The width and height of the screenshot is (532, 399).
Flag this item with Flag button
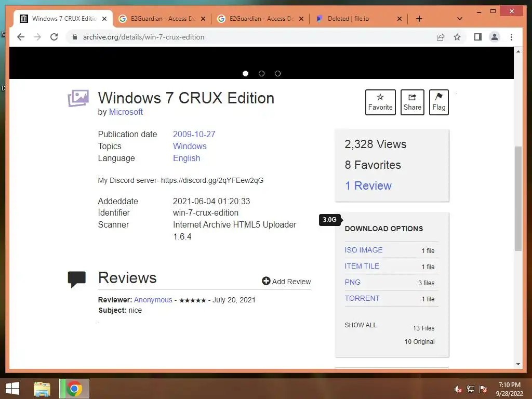tap(438, 102)
